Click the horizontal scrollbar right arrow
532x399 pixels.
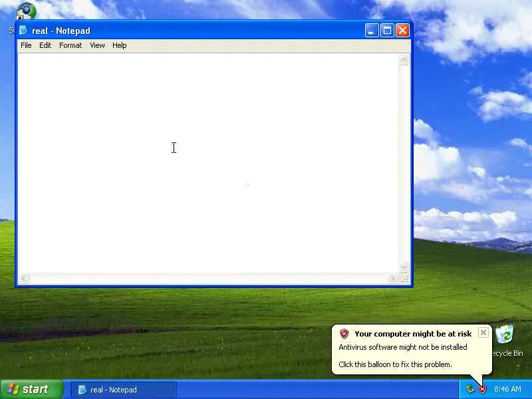pos(392,279)
